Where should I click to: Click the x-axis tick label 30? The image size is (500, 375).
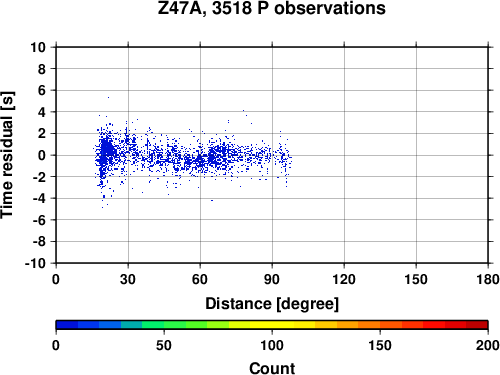pos(128,279)
